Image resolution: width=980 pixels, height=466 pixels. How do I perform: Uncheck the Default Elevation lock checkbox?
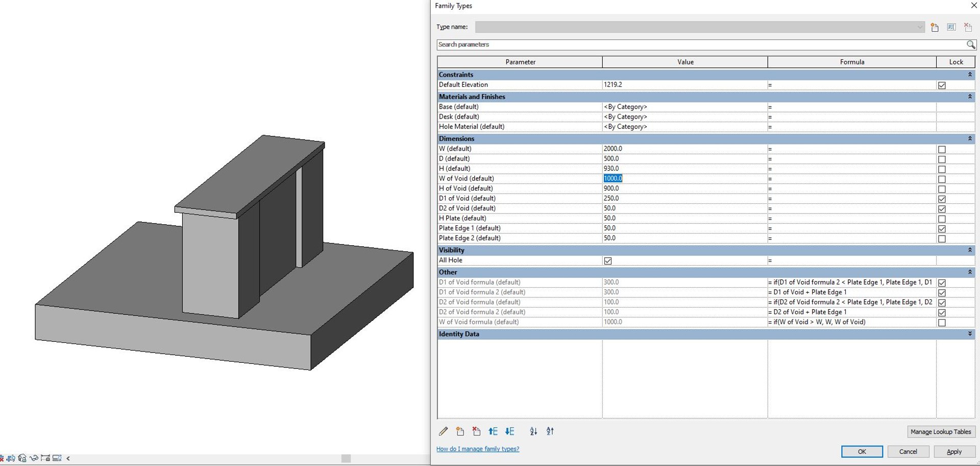[x=942, y=85]
